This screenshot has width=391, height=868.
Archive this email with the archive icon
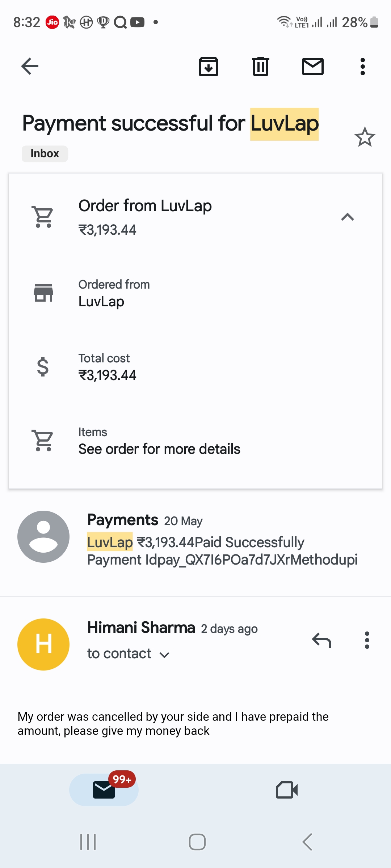pyautogui.click(x=209, y=67)
